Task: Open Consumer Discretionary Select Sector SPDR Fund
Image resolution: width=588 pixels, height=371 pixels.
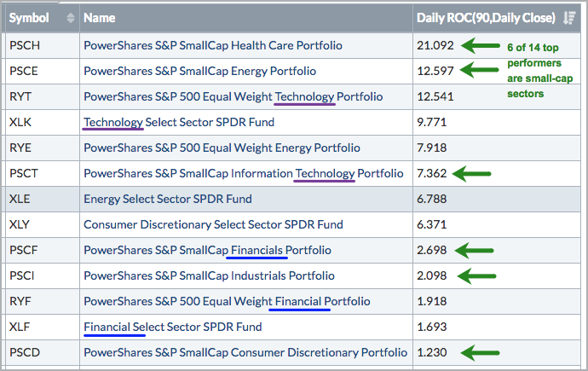Action: [x=213, y=224]
